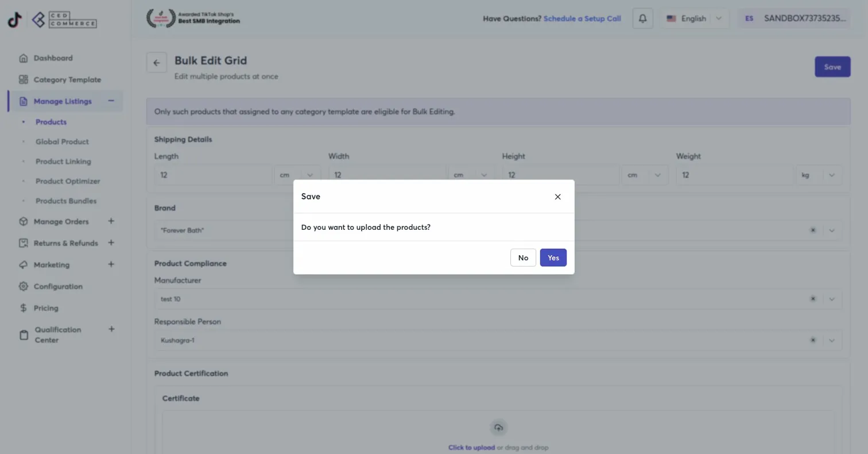The height and width of the screenshot is (454, 868).
Task: Open the notifications bell icon
Action: (x=642, y=18)
